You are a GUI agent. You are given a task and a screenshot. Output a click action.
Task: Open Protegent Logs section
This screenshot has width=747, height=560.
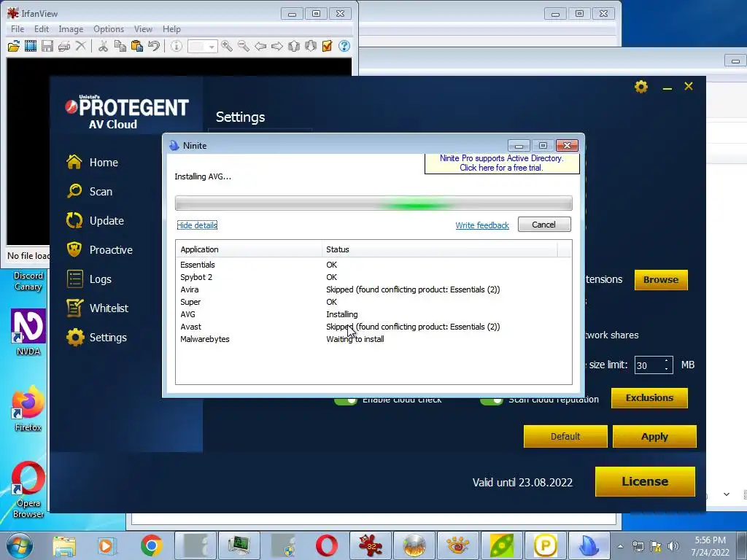(x=89, y=279)
